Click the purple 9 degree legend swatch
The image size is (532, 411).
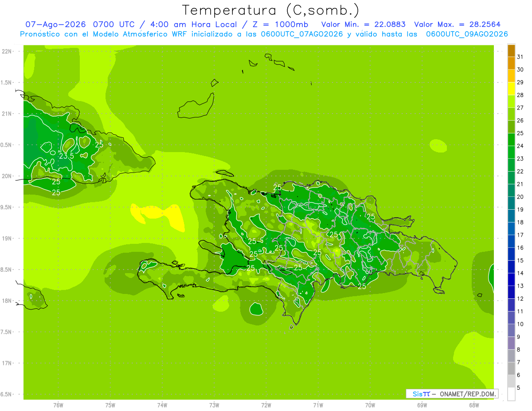pyautogui.click(x=511, y=331)
